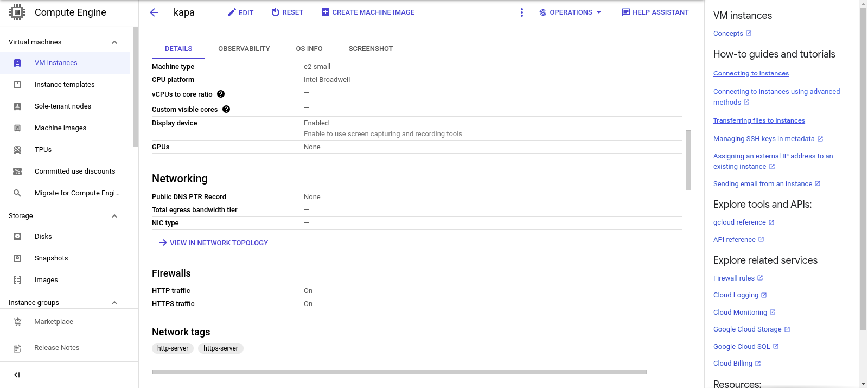Click View in Network Topology link
868x388 pixels.
(x=214, y=243)
